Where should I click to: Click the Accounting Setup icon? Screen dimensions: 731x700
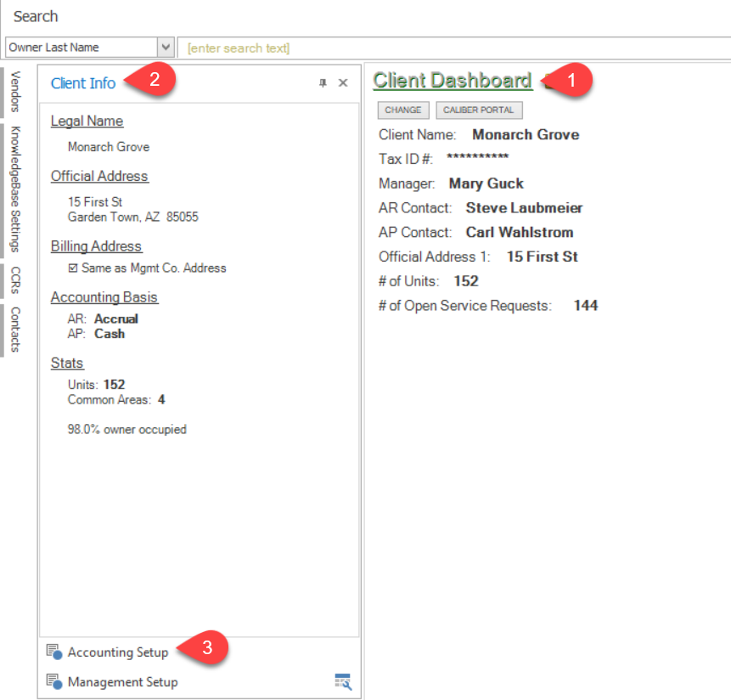pos(54,652)
